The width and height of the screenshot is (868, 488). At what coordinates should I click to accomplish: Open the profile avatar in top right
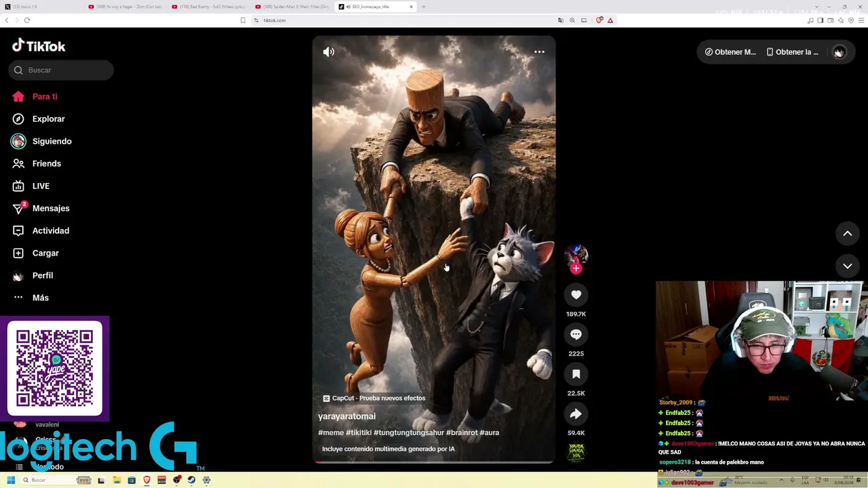tap(839, 52)
